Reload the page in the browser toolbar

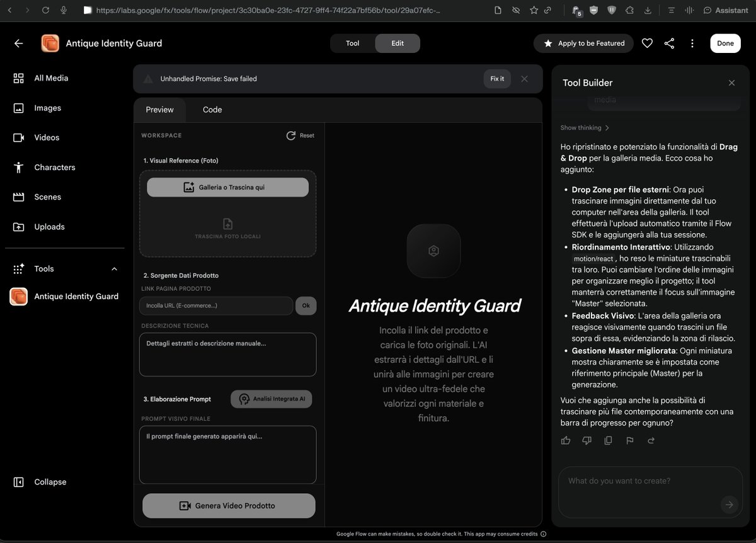tap(45, 10)
